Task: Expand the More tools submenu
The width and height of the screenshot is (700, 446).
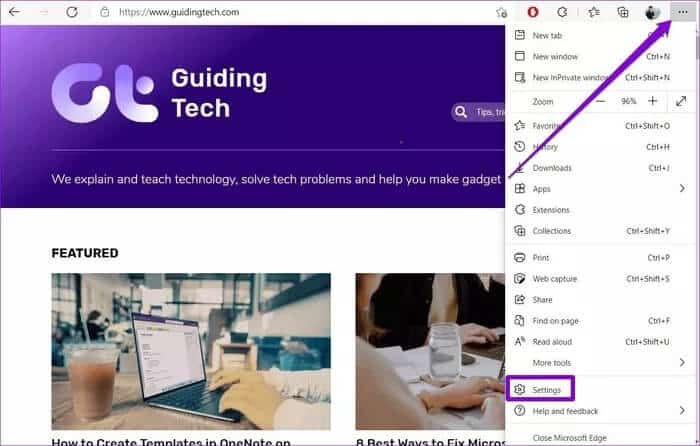Action: point(600,363)
